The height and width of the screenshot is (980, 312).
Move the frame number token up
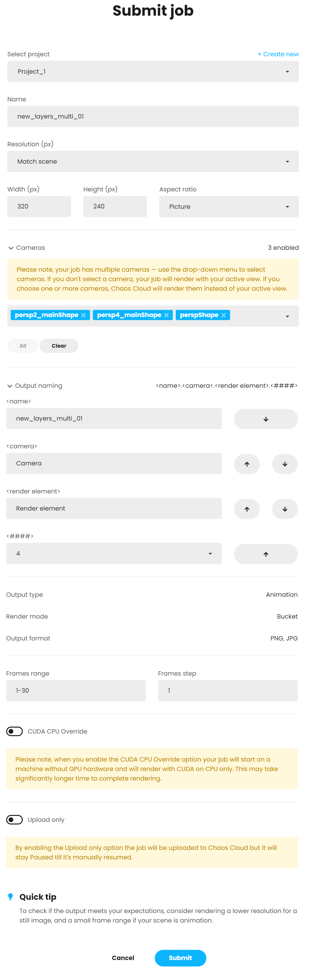[x=266, y=554]
